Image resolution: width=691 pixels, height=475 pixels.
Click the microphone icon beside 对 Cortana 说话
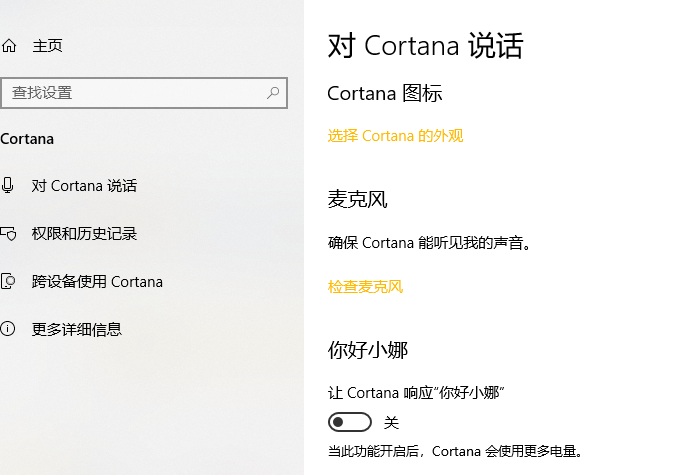[x=9, y=186]
